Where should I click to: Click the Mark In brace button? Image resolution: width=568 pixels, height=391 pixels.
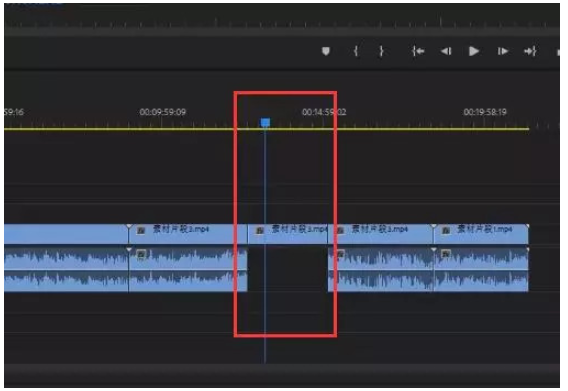point(356,51)
